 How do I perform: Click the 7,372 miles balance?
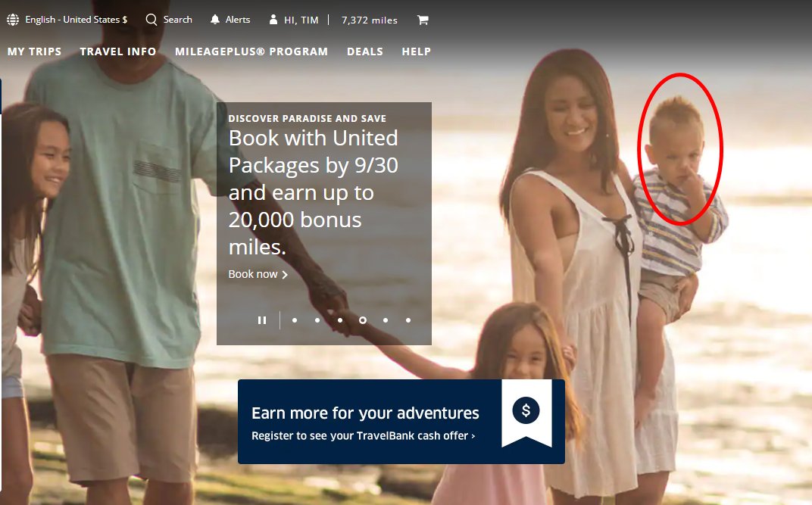click(x=370, y=20)
